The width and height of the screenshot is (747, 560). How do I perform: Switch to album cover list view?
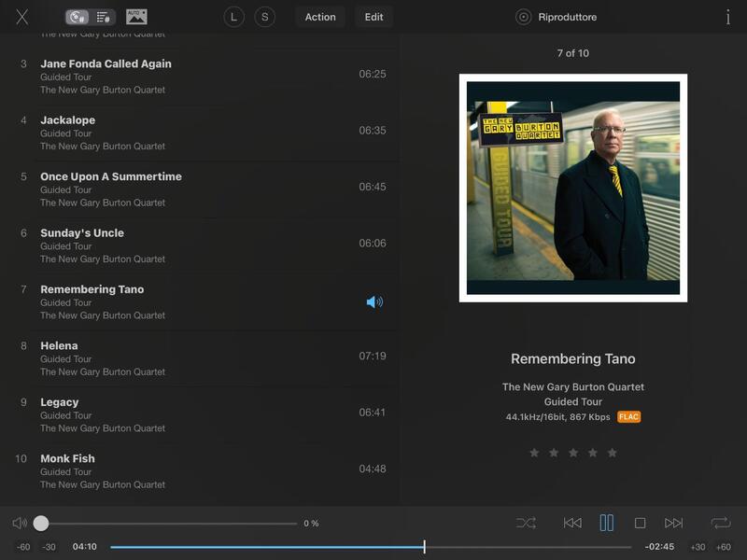pyautogui.click(x=78, y=17)
